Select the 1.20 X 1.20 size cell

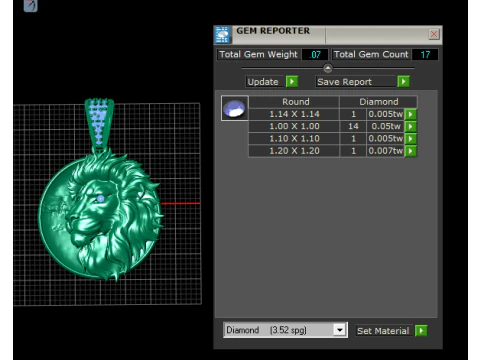[294, 151]
